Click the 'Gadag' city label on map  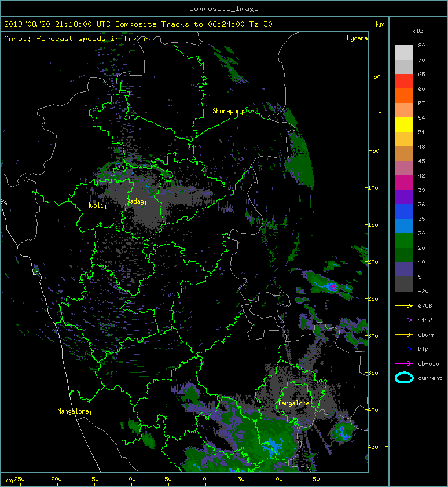pos(135,201)
